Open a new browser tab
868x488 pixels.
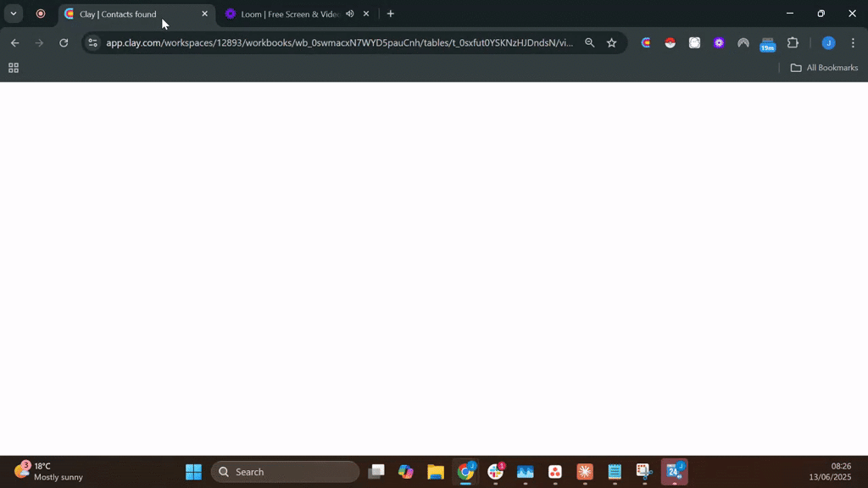pos(391,14)
